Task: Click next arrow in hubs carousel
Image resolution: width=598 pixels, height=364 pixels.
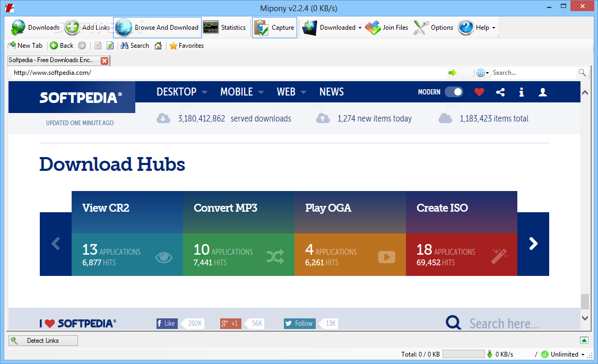Action: (x=533, y=244)
